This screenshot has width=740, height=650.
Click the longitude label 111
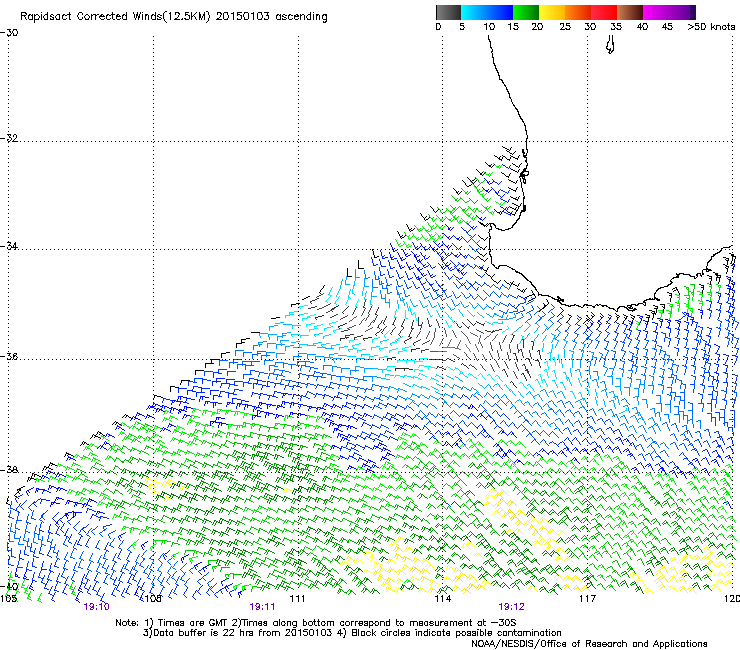297,599
